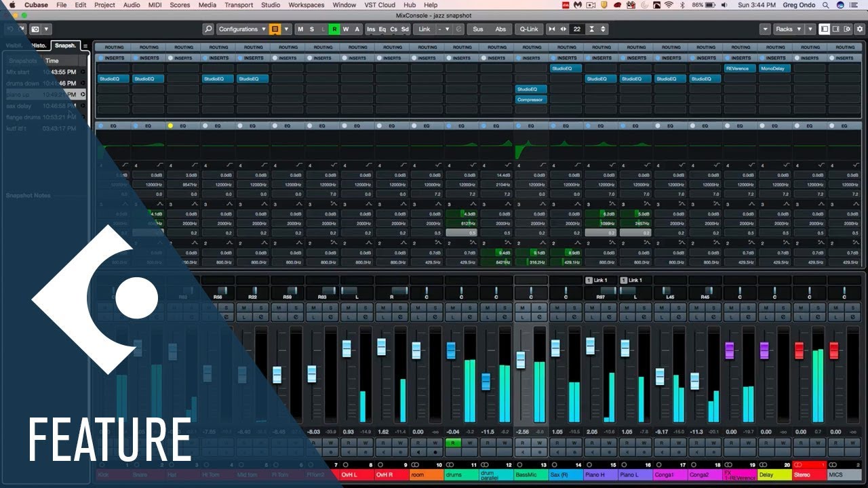Click the listen 'L' button on drums channel
The image size is (868, 488).
452,317
